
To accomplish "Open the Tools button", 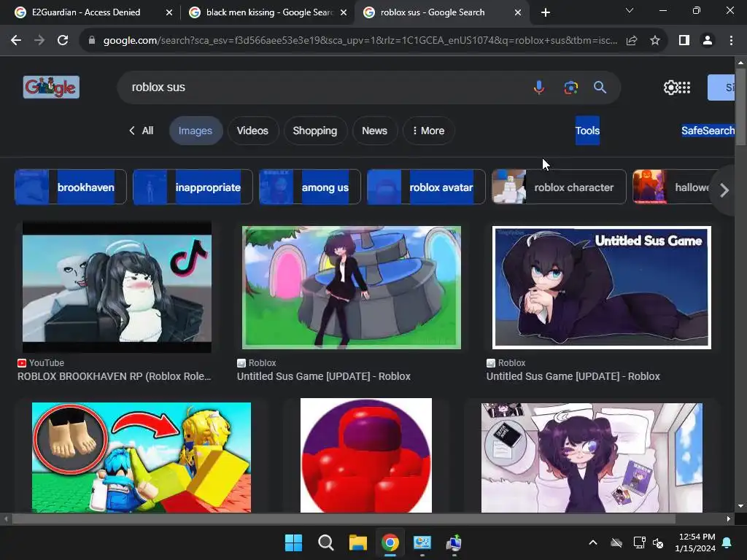I will [587, 131].
